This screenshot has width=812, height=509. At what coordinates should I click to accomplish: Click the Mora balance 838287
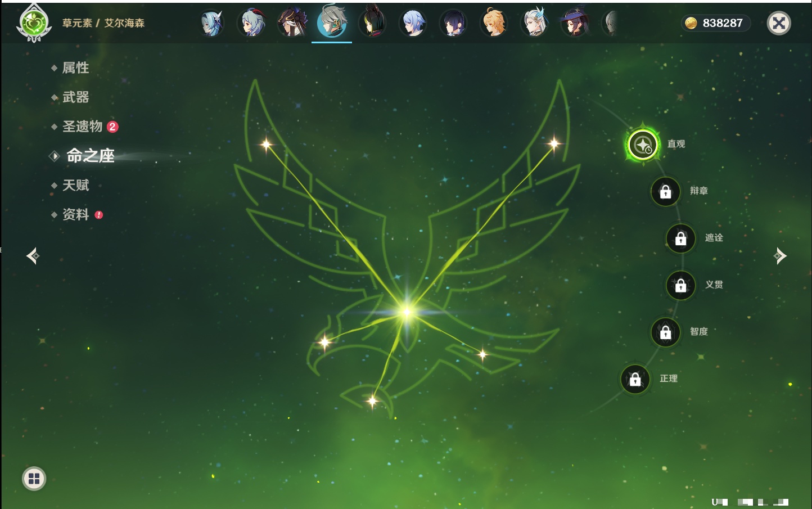coord(723,23)
